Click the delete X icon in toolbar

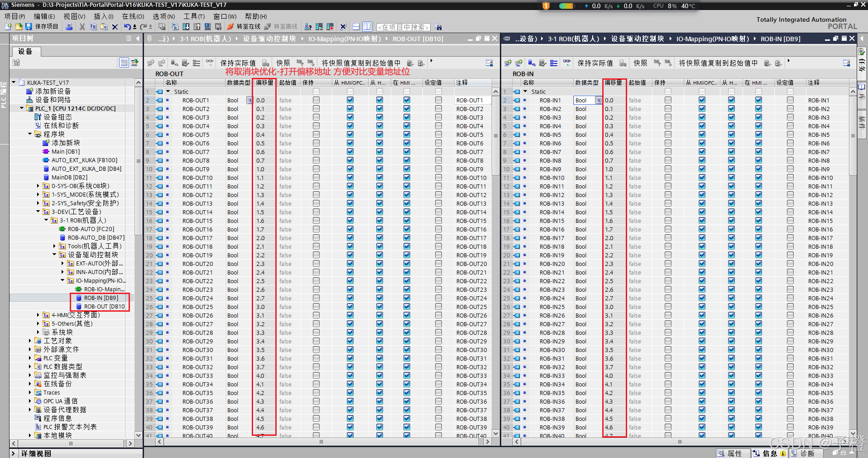click(x=115, y=27)
